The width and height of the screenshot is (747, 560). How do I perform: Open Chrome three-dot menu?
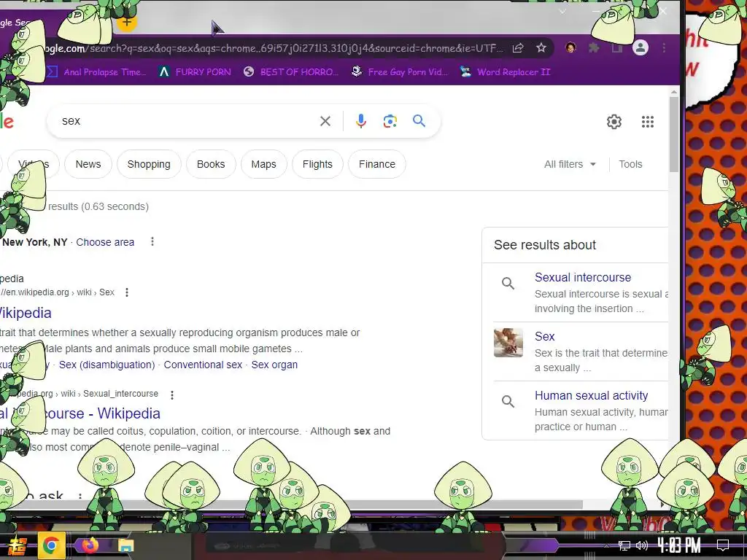[x=664, y=47]
